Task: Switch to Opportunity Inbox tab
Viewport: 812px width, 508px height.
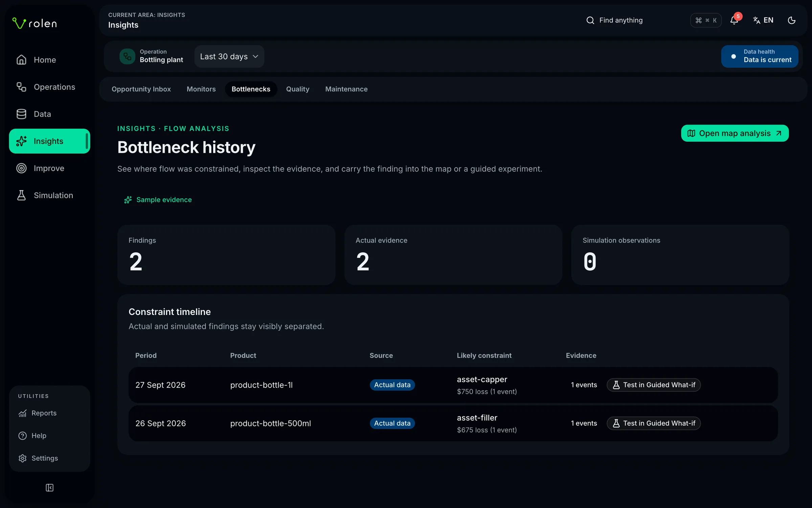Action: point(141,89)
